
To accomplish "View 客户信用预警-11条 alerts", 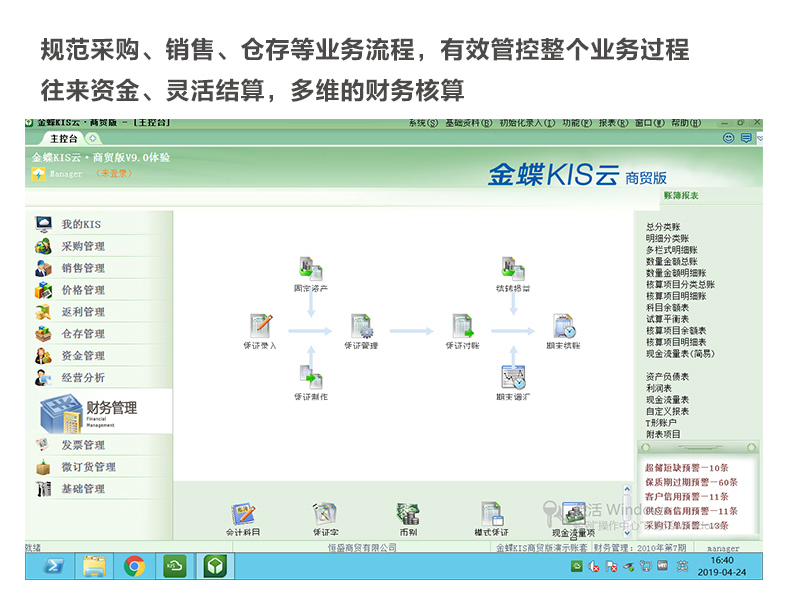I will point(687,496).
